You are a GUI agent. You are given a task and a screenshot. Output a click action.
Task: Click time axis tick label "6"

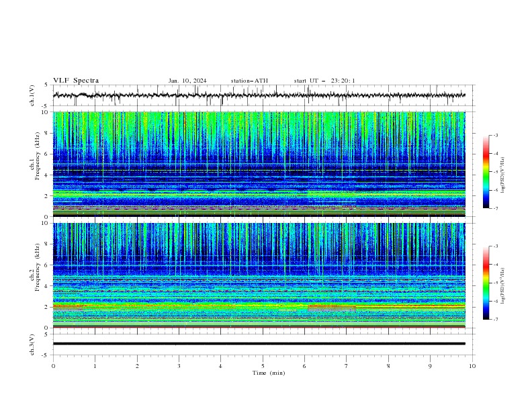(x=304, y=366)
